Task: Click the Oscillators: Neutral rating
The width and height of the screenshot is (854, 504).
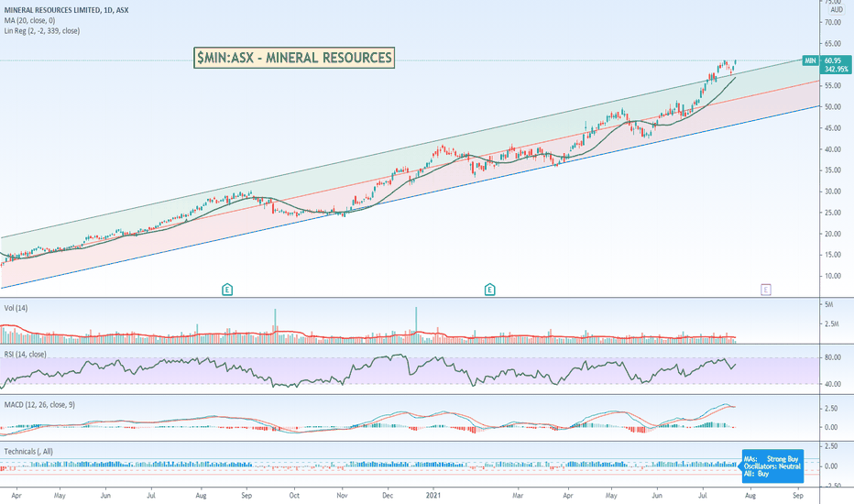Action: pos(772,466)
